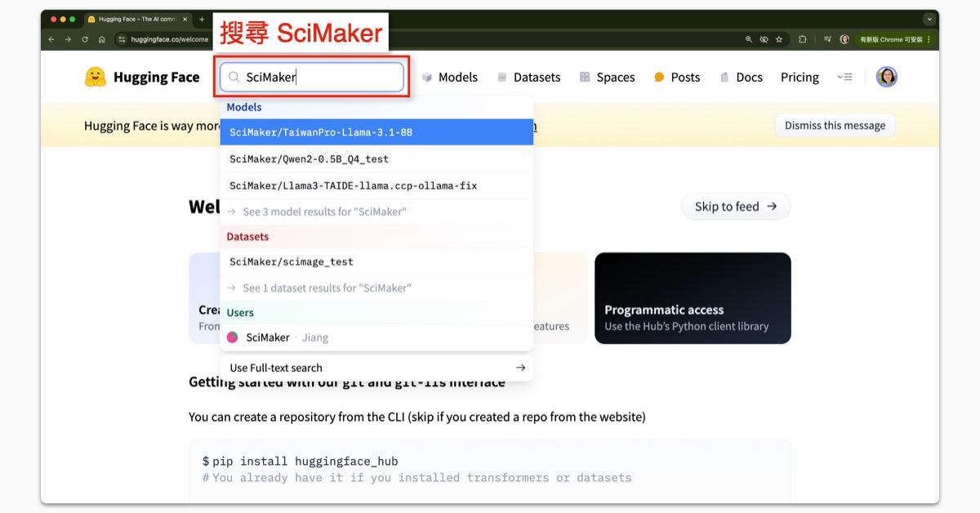Expand the Chrome tab search dropdown

pos(929,19)
